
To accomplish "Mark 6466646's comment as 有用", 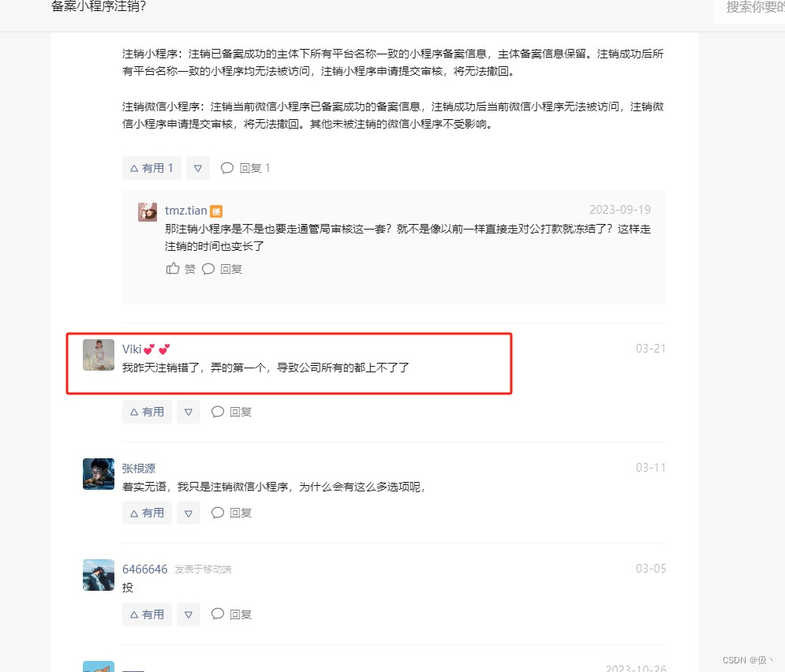I will [147, 614].
